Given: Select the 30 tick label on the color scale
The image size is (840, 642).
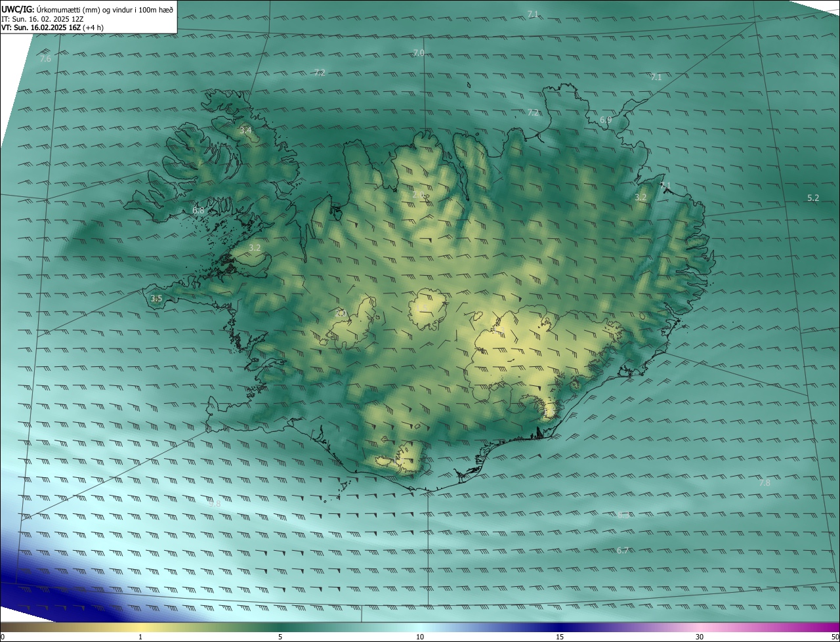Looking at the screenshot, I should (x=700, y=637).
